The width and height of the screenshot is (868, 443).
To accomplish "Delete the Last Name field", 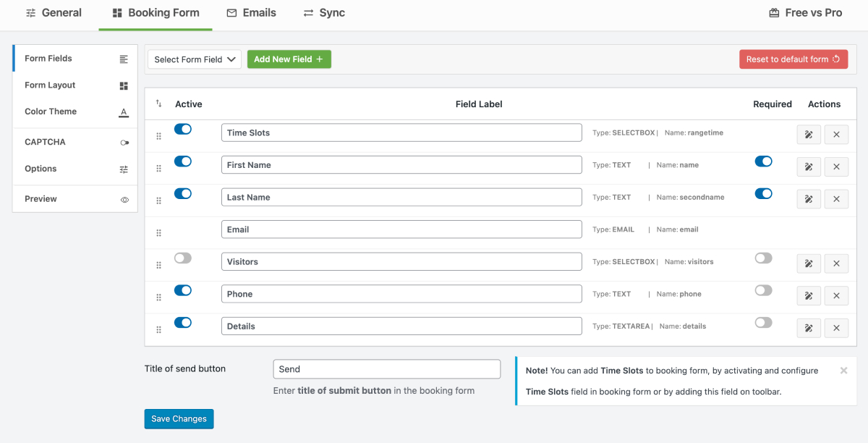I will (x=836, y=199).
